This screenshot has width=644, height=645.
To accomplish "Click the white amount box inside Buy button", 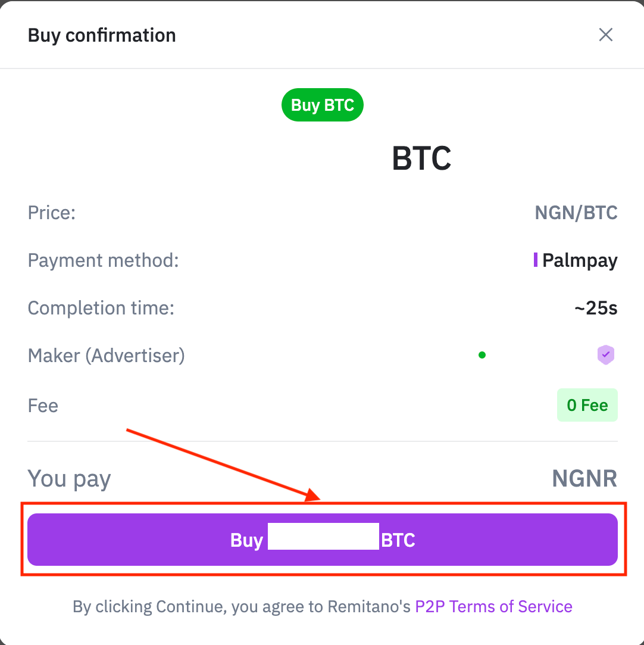I will click(x=323, y=536).
